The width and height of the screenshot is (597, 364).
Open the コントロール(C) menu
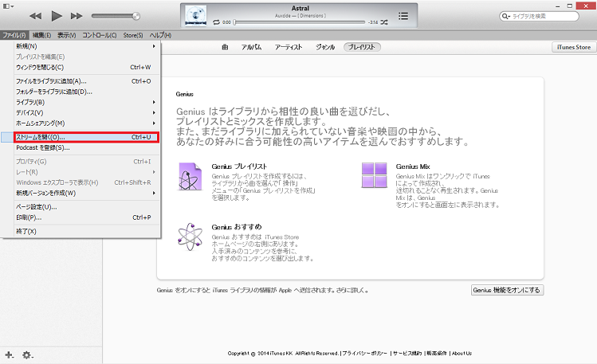tap(100, 35)
